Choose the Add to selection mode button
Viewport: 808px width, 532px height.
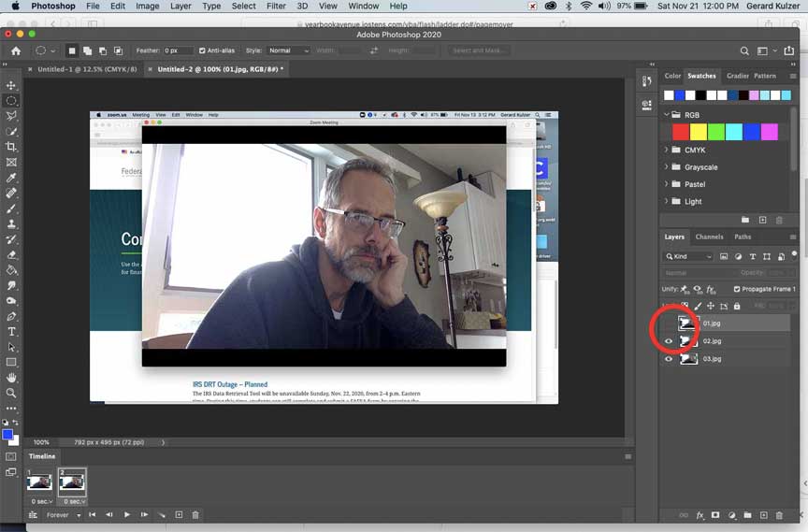click(88, 50)
